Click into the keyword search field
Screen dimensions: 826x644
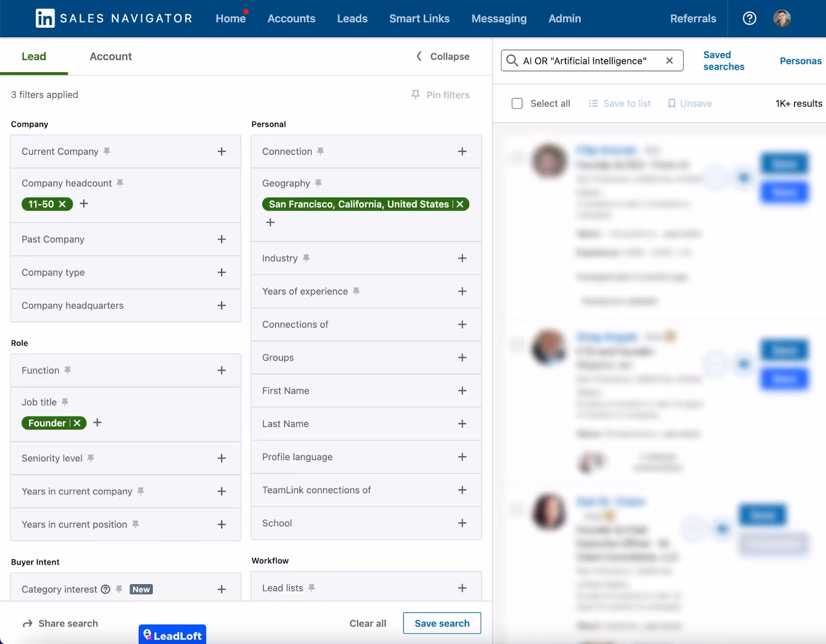592,60
